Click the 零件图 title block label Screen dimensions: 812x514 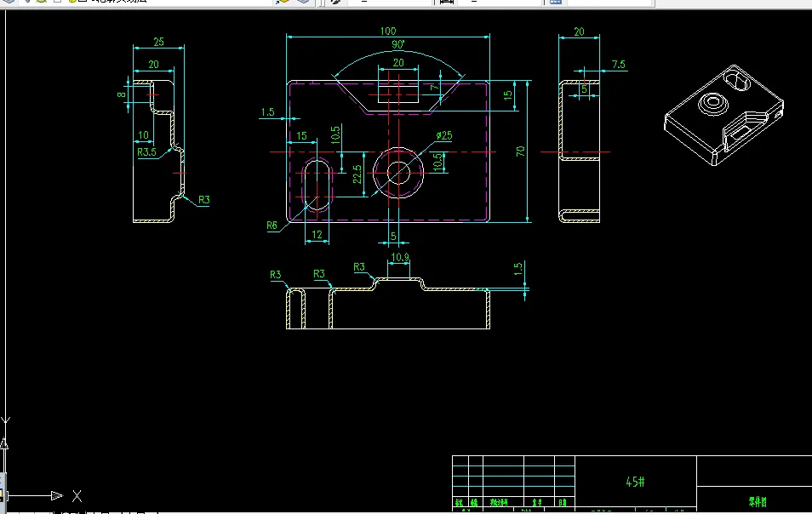click(758, 501)
